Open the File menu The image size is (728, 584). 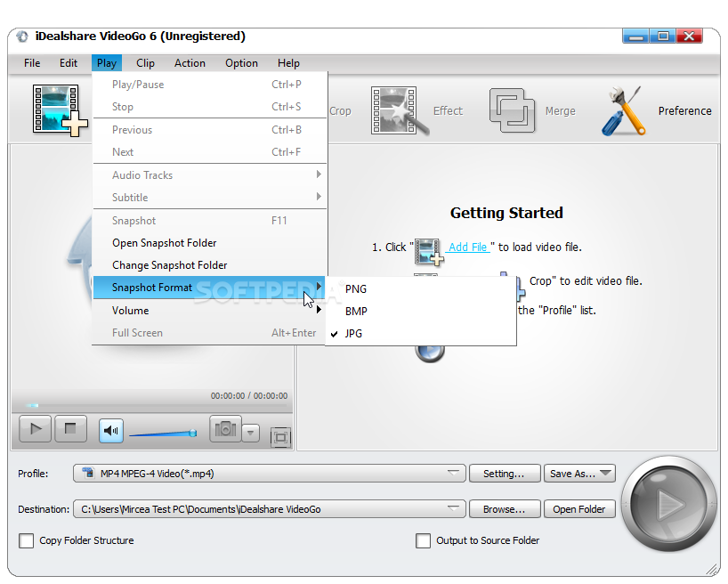point(32,63)
